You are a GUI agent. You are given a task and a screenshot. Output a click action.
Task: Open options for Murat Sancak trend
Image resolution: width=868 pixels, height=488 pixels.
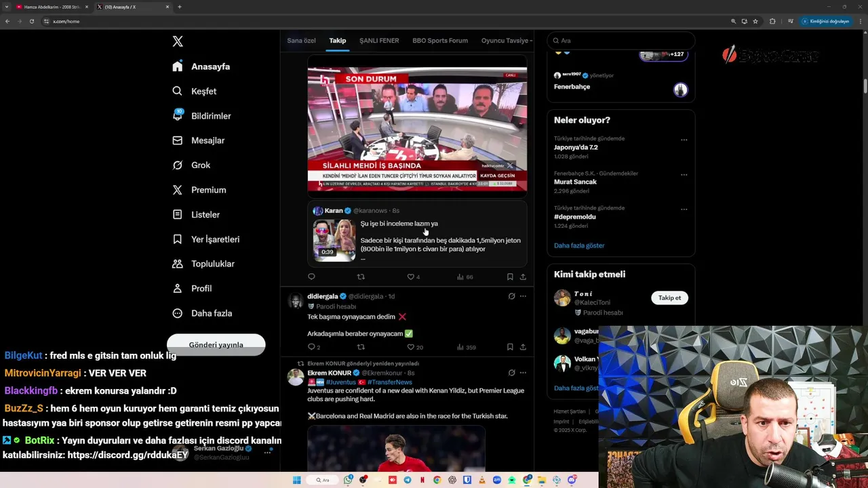point(684,174)
